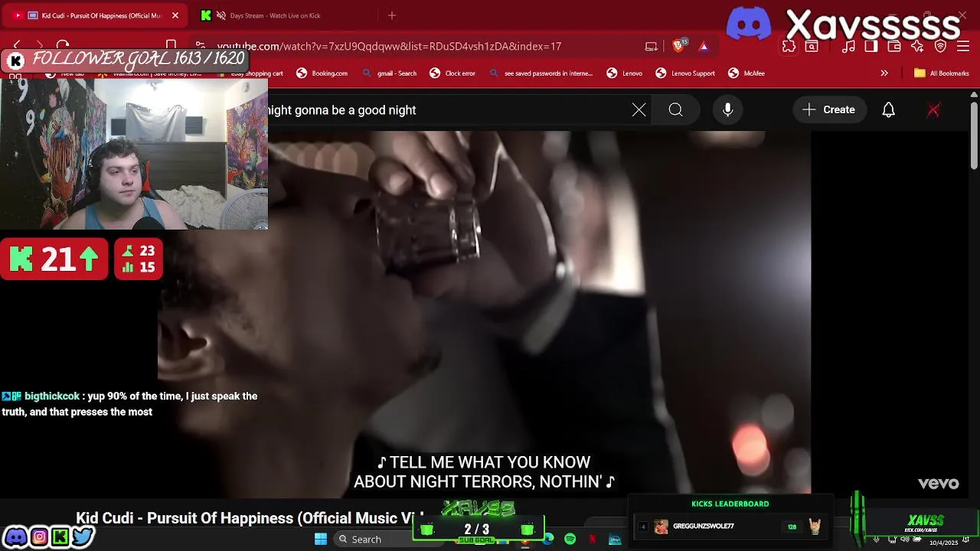The width and height of the screenshot is (980, 551).
Task: Open the find-in-page search sidebar icon
Action: [812, 47]
